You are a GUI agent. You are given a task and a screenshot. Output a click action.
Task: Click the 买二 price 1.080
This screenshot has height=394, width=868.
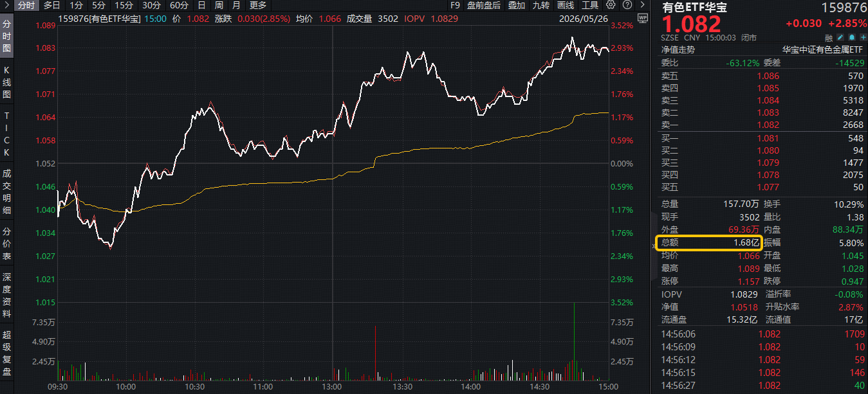pos(768,150)
